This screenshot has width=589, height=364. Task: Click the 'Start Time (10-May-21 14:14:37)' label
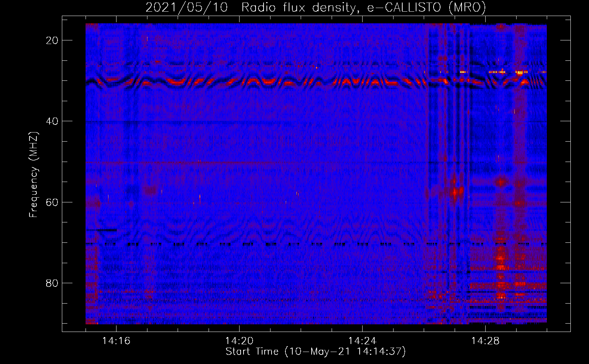[316, 352]
